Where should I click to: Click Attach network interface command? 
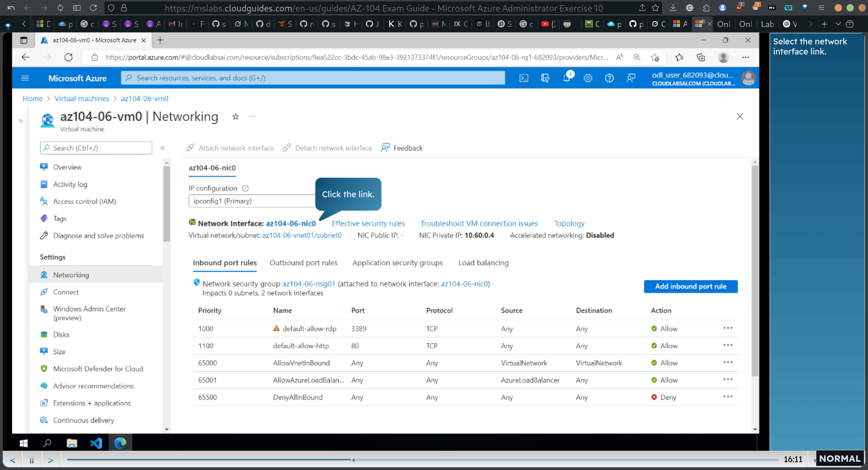230,148
